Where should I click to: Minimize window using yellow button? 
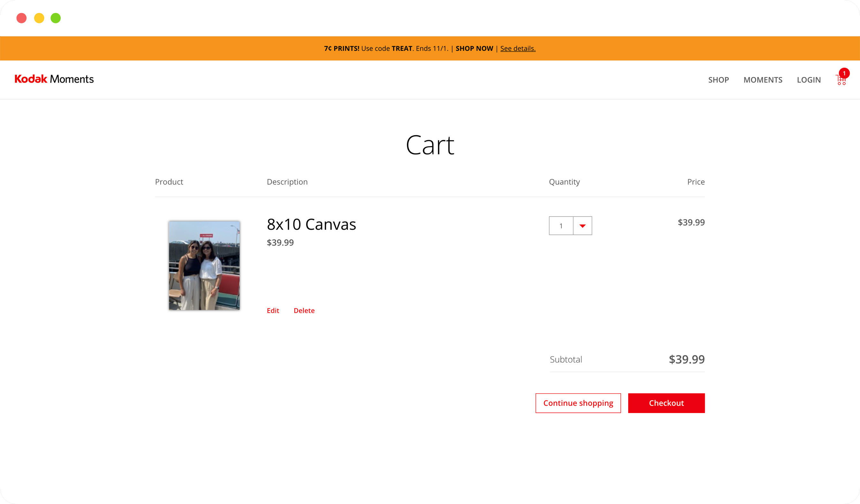pyautogui.click(x=39, y=18)
